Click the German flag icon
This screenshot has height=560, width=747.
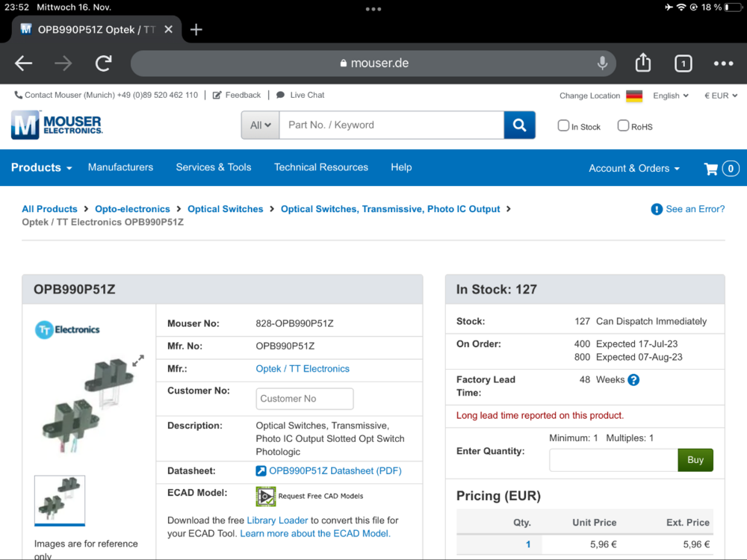pos(634,96)
